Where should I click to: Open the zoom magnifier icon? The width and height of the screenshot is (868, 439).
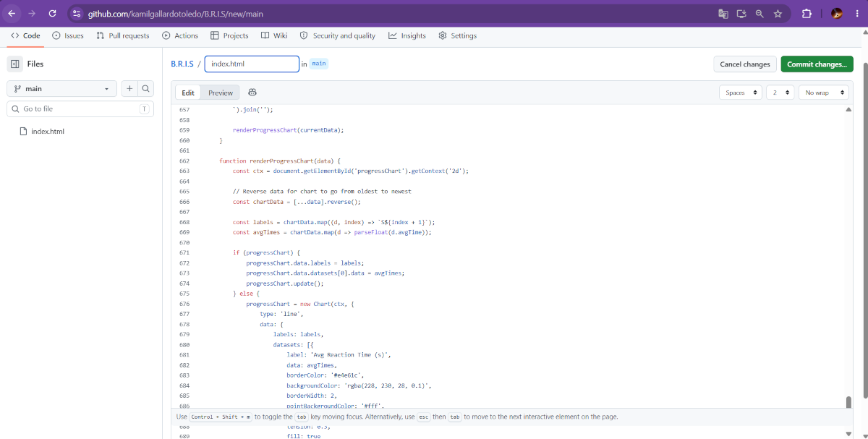759,13
